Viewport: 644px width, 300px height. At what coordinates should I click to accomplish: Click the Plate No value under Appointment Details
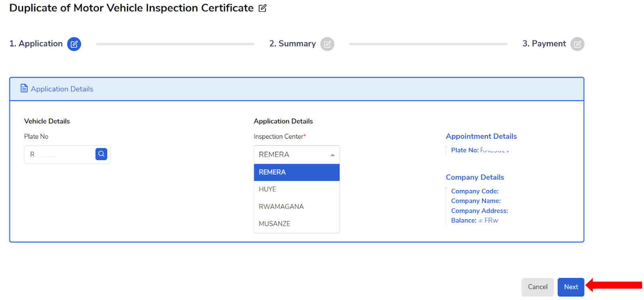pyautogui.click(x=495, y=150)
